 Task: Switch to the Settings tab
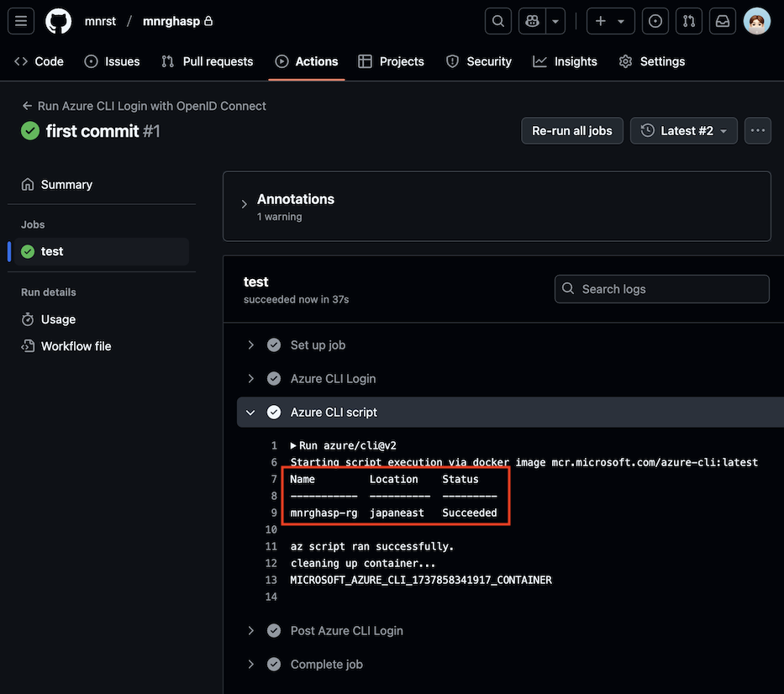point(652,61)
